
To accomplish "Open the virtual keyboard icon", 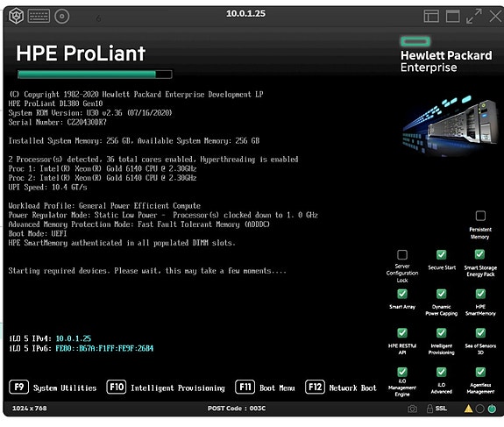I will [x=39, y=16].
